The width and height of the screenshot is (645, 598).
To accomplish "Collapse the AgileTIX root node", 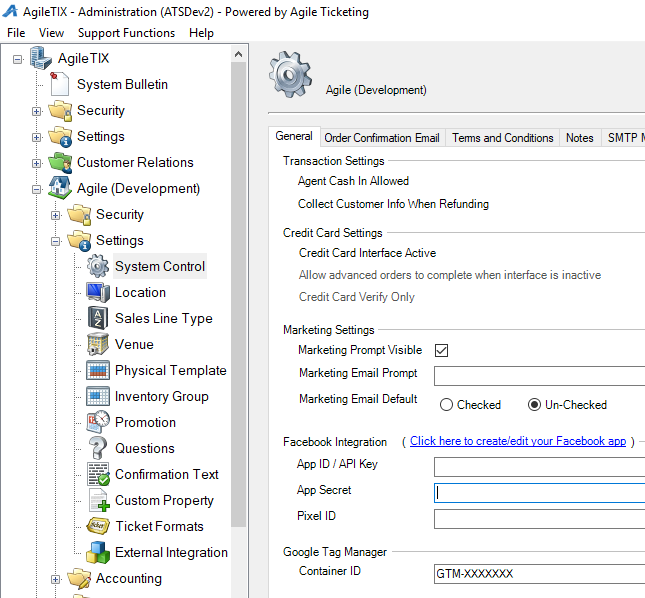I will [17, 60].
